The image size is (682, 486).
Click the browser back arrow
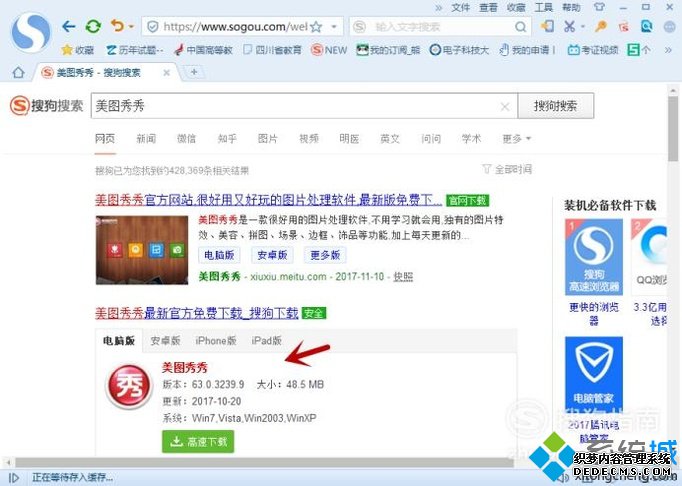[x=68, y=27]
